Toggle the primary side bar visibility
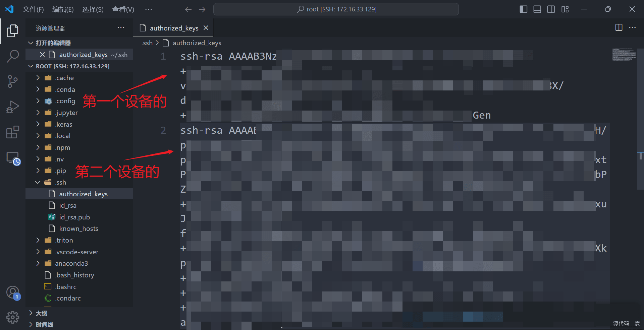 [523, 9]
